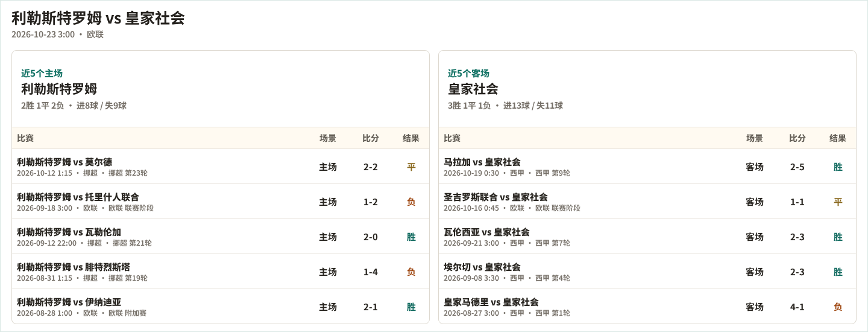View the 利勒斯特罗姆 vs 伊纳迪亚 match
Screen dimensions: 868x332
tap(221, 307)
